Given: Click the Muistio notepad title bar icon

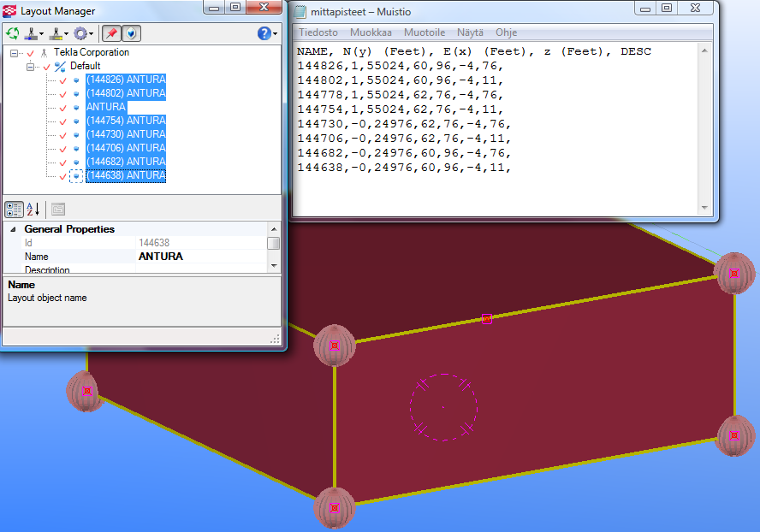Looking at the screenshot, I should coord(301,12).
